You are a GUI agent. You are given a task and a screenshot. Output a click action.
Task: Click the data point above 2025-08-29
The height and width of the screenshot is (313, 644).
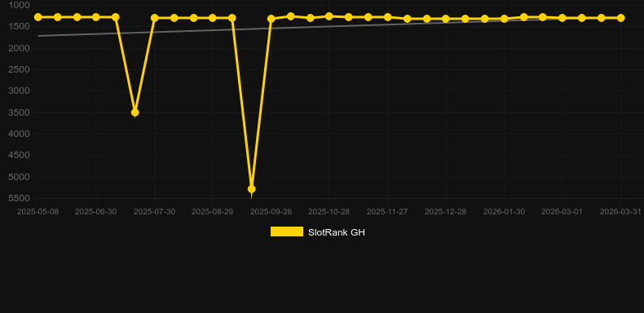click(x=212, y=18)
